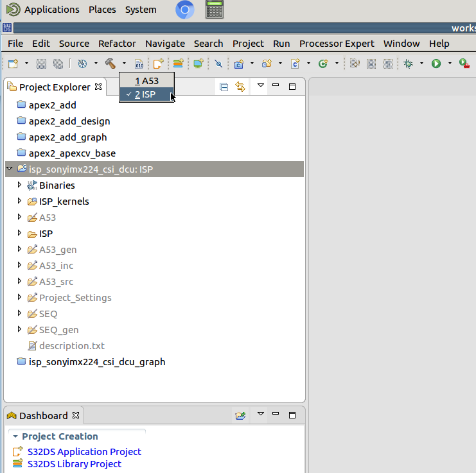Viewport: 476px width, 473px height.
Task: Open the build configurations dropdown arrow
Action: [x=96, y=64]
